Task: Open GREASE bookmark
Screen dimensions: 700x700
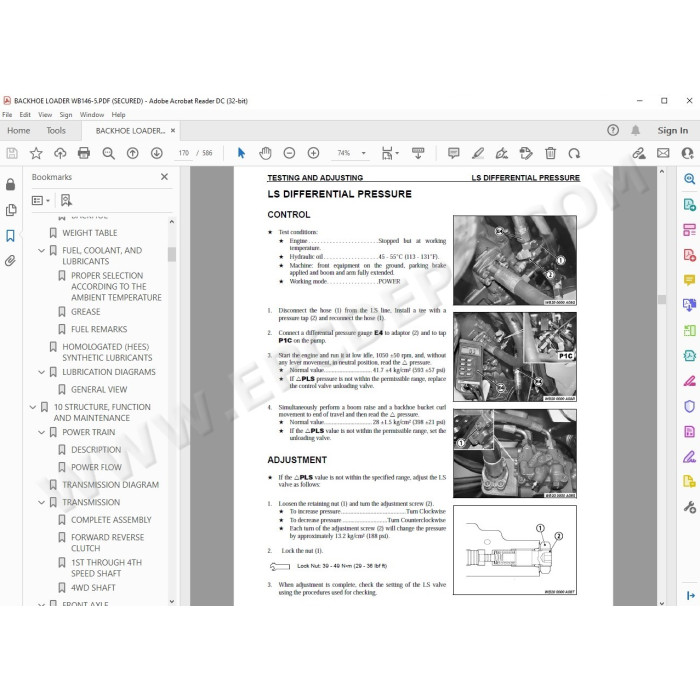Action: coord(86,312)
